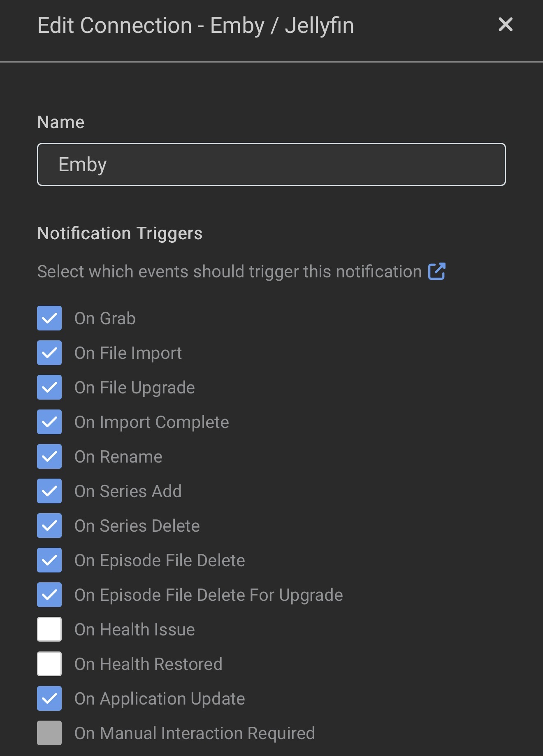The width and height of the screenshot is (543, 756).
Task: Click the On Series Delete label
Action: tap(137, 526)
